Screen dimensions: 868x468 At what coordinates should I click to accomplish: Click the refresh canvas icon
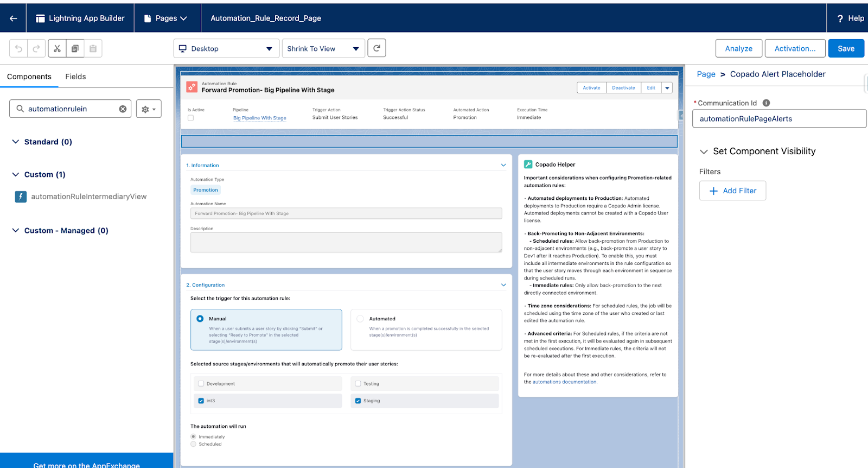(377, 48)
